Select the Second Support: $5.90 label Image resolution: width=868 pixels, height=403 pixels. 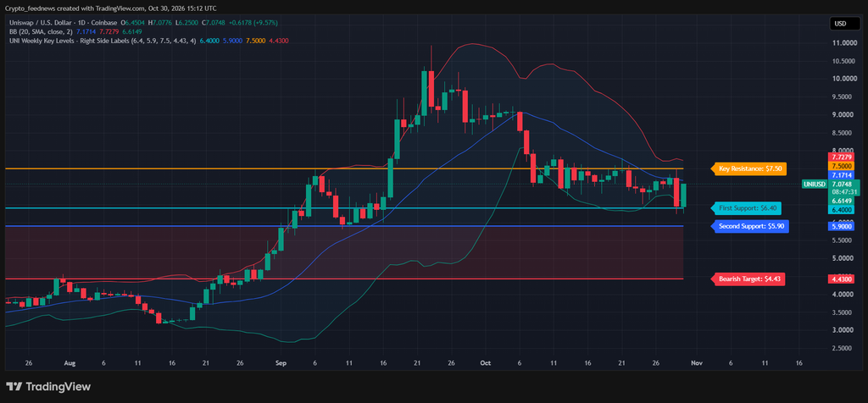point(749,226)
